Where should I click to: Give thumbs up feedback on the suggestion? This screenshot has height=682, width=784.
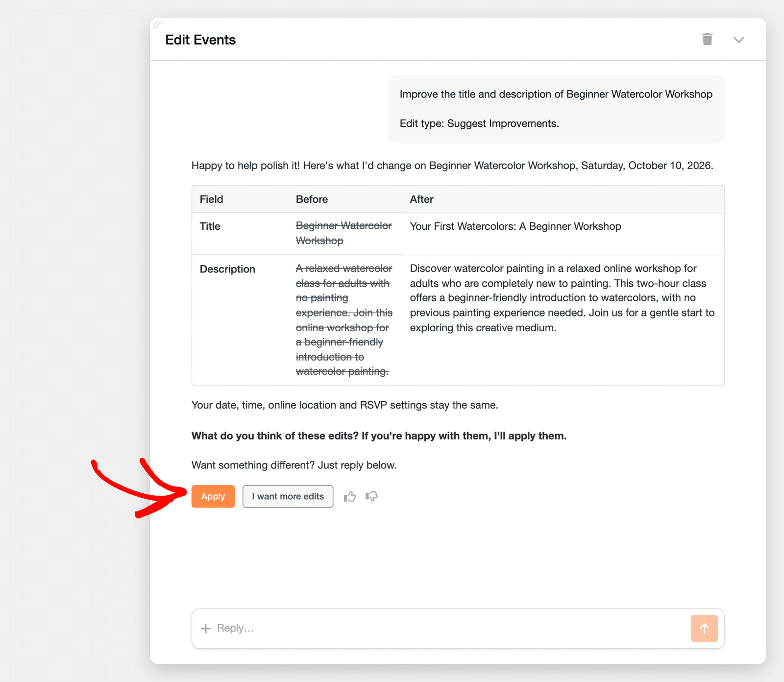tap(350, 496)
